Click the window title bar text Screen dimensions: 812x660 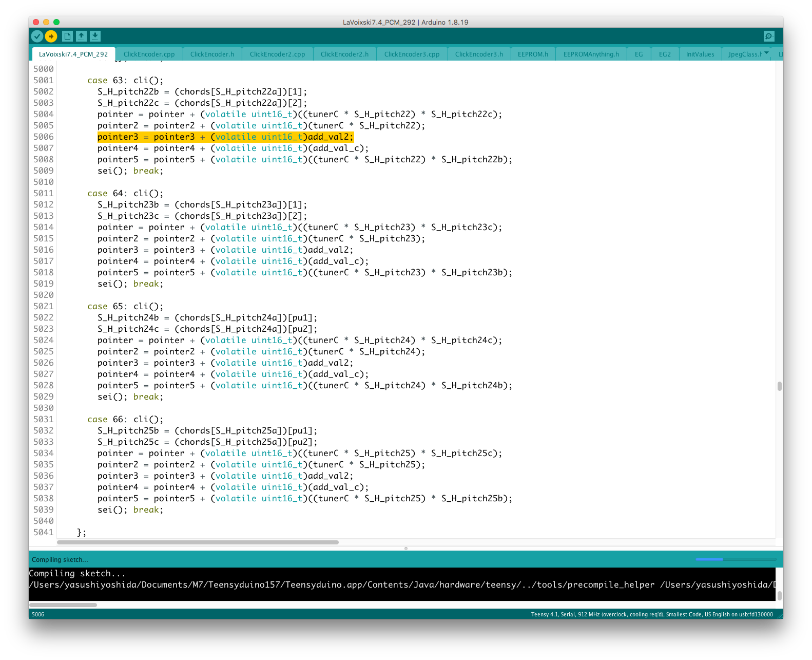coord(405,22)
